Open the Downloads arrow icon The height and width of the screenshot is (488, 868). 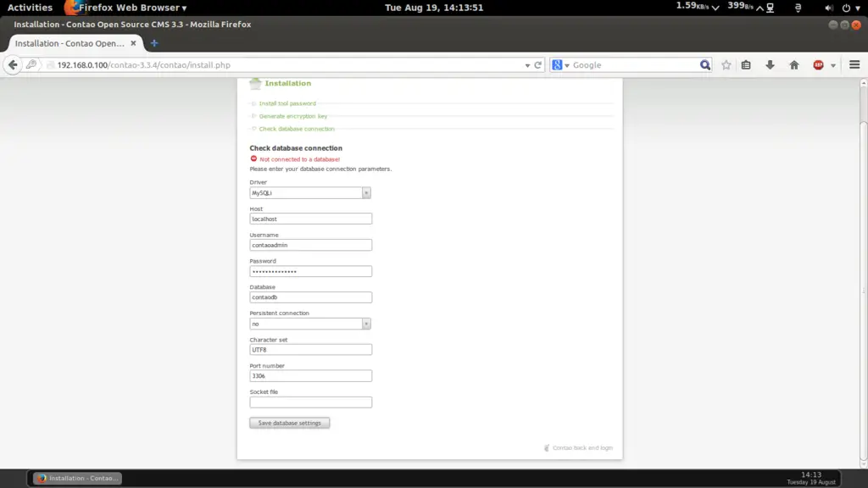click(770, 64)
